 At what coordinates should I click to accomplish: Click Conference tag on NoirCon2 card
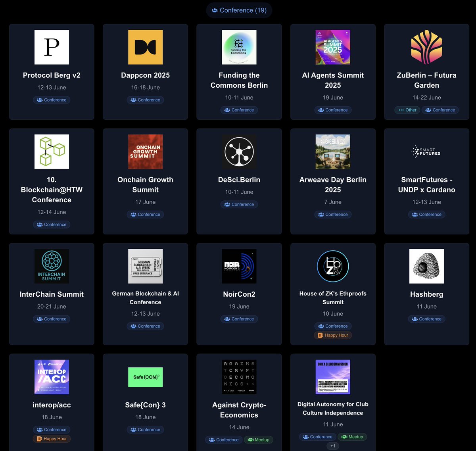point(239,319)
